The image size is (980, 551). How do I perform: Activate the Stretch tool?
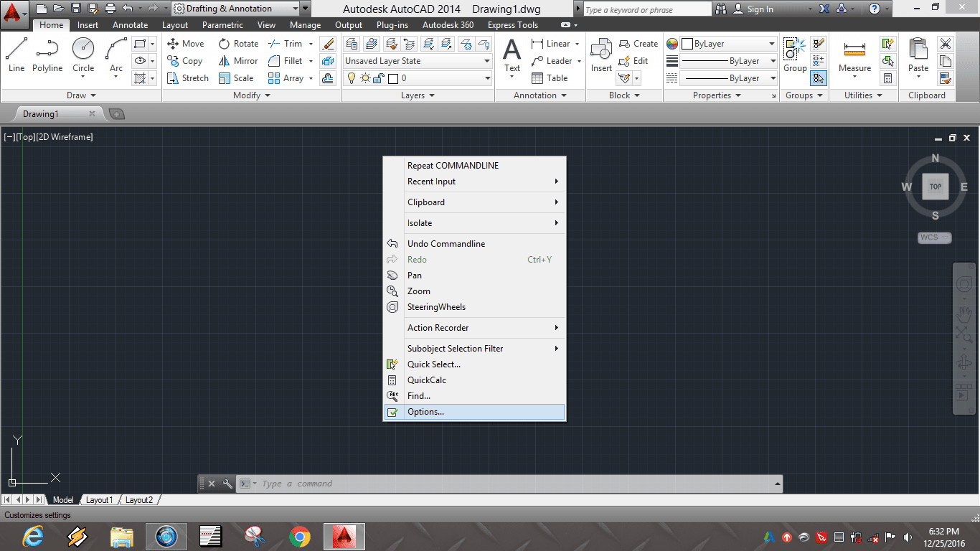tap(187, 78)
